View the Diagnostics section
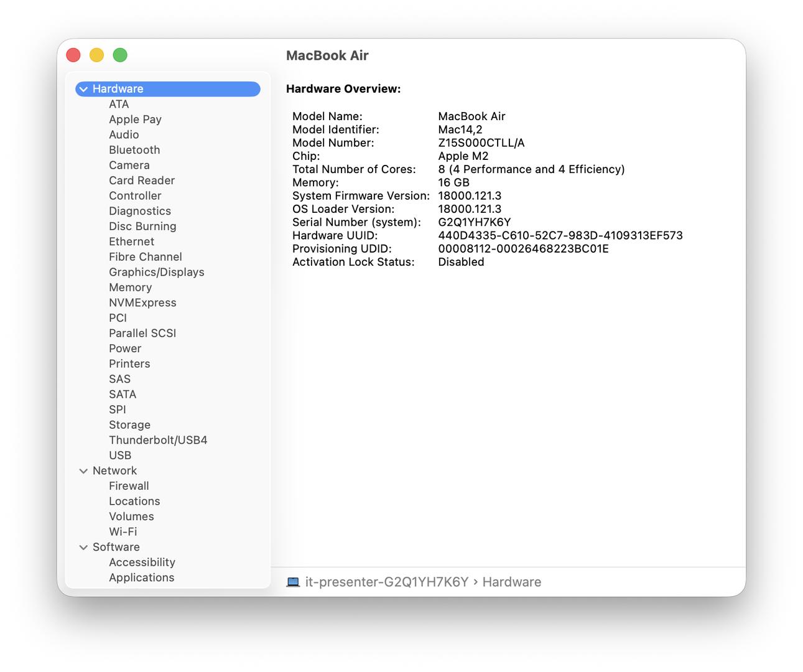Viewport: 803px width, 672px height. 140,211
